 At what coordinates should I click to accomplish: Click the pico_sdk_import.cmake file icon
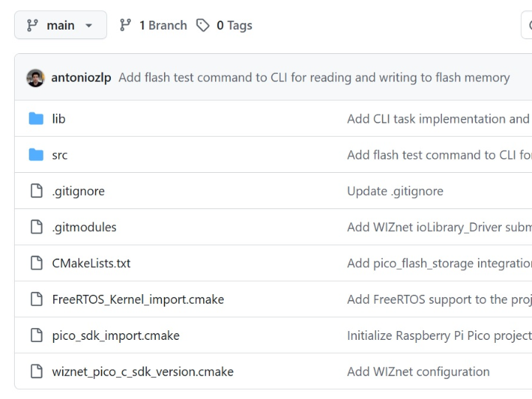pyautogui.click(x=36, y=335)
